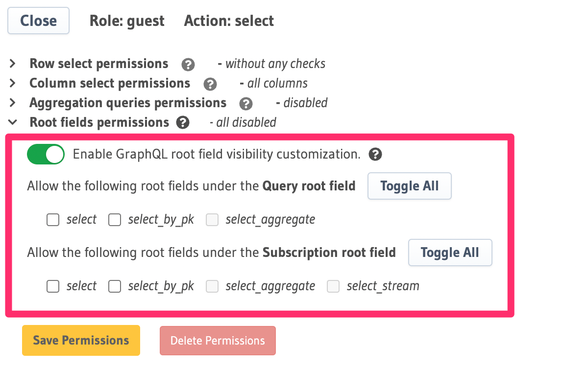Toggle All fields for the Query root
Image resolution: width=588 pixels, height=370 pixels.
409,186
